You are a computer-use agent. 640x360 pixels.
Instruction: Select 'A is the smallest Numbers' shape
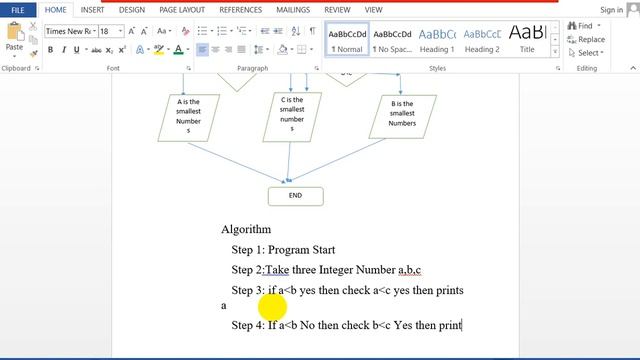[189, 118]
